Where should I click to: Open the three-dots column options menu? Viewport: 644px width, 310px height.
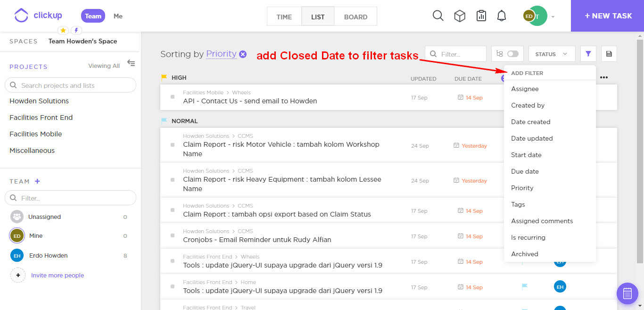pyautogui.click(x=604, y=77)
